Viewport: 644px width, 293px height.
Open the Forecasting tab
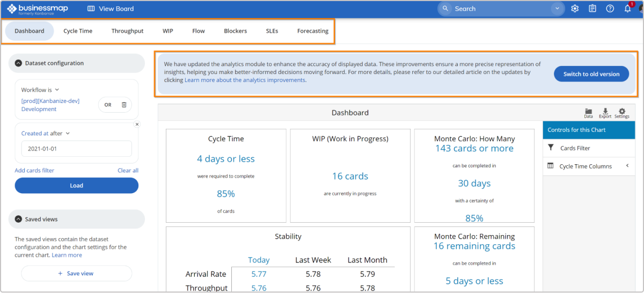(312, 31)
